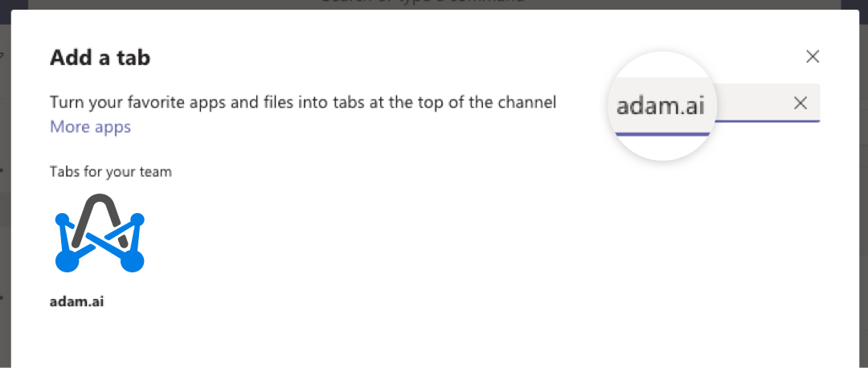
Task: Dismiss the dialog with the top-right X
Action: (812, 56)
